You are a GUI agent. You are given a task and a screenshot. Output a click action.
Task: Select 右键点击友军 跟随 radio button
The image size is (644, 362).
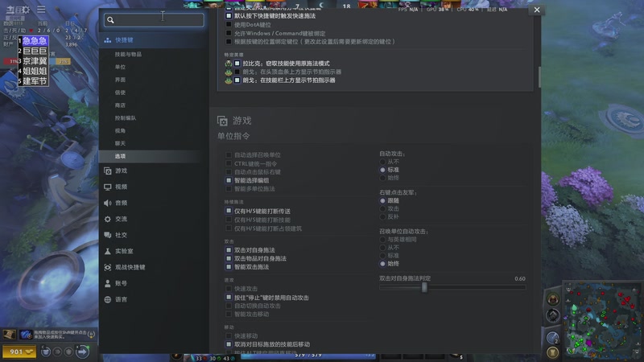point(383,200)
